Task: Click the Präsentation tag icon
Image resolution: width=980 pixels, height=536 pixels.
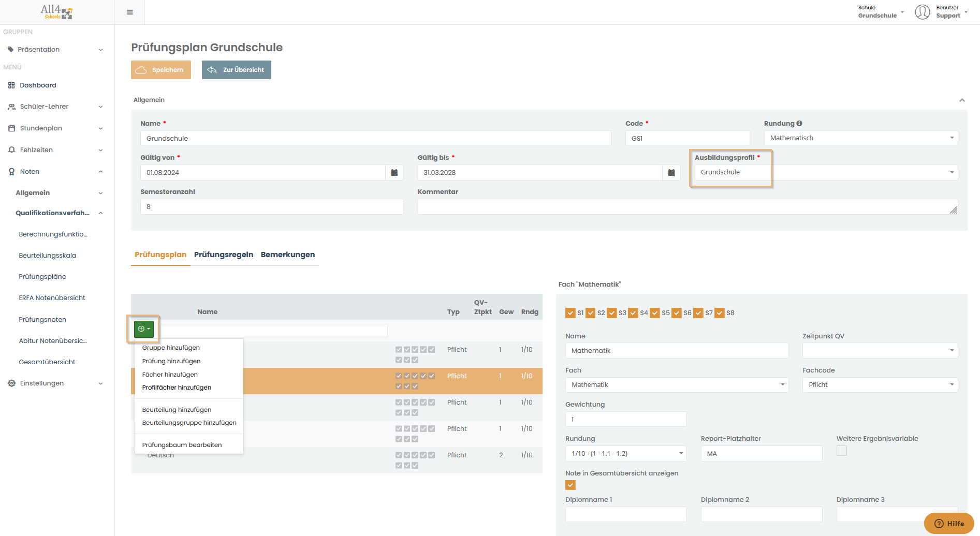Action: tap(11, 50)
